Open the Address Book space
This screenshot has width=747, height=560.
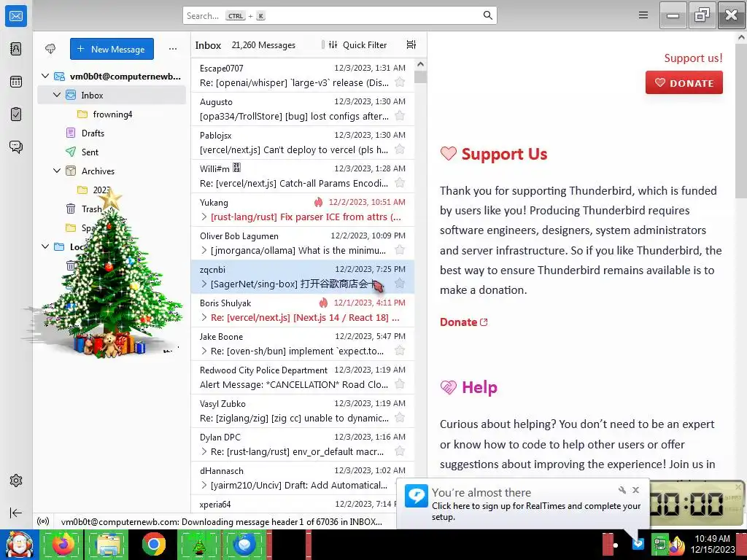(16, 49)
